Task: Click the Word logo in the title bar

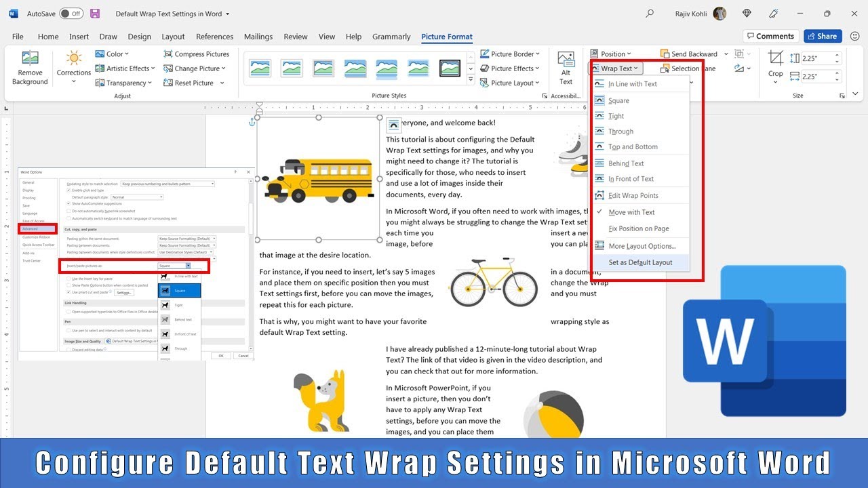Action: [x=14, y=14]
